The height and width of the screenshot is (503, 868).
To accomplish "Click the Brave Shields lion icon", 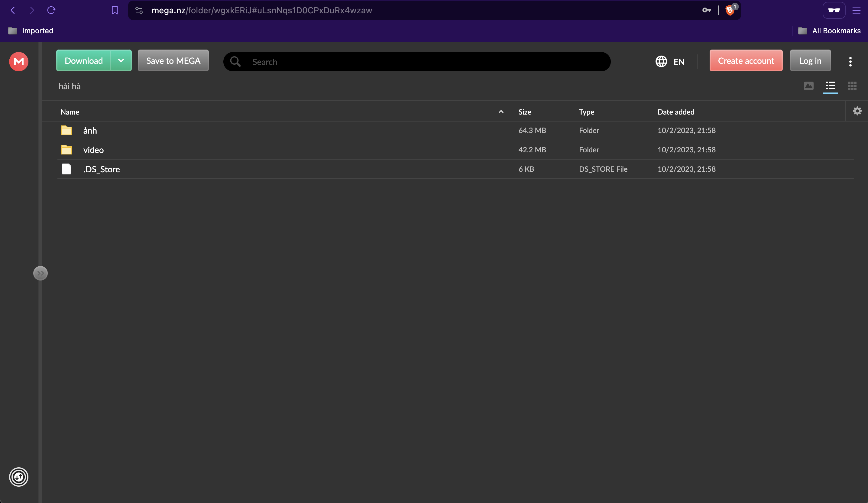I will [x=729, y=10].
